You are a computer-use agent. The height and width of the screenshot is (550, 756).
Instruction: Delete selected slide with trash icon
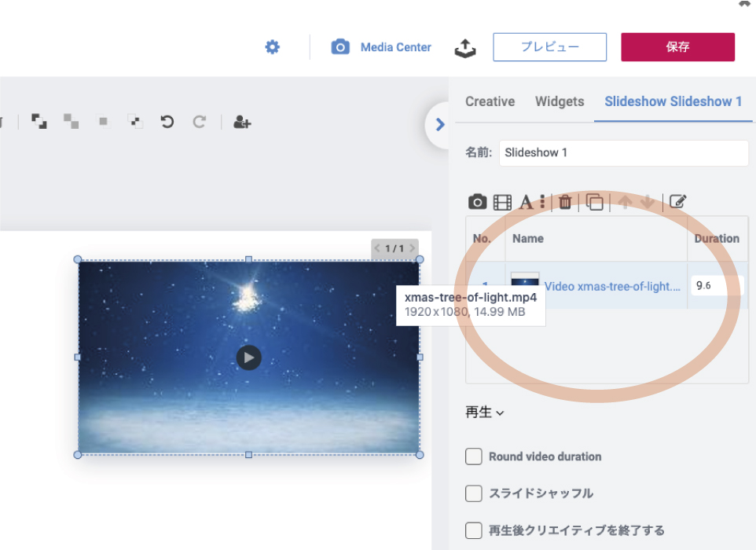click(x=565, y=203)
